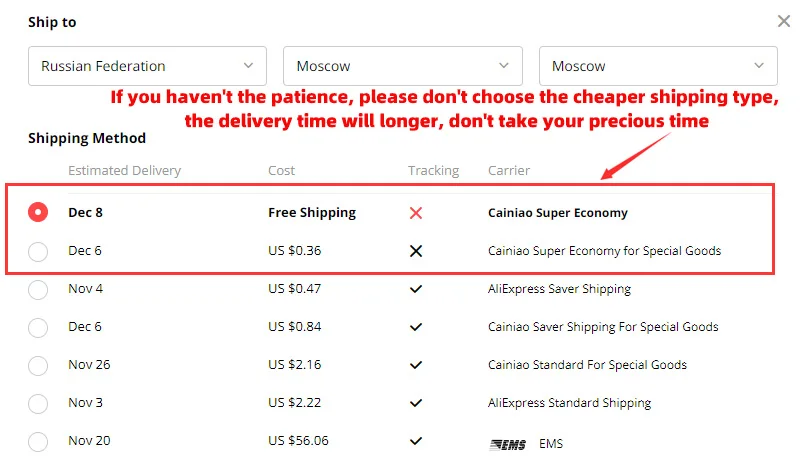Click the AliExpress Standard Shipping carrier name
800x472 pixels.
point(569,403)
